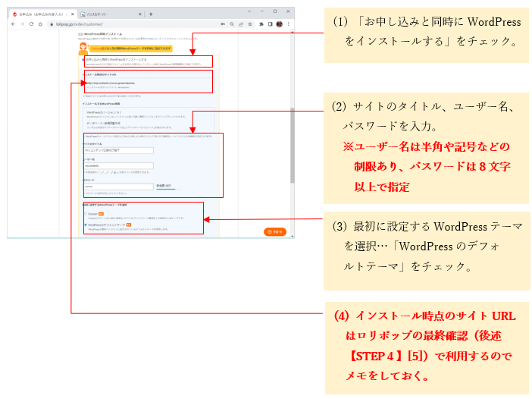
Task: Open the Chrome three-dot menu
Action: [x=287, y=24]
